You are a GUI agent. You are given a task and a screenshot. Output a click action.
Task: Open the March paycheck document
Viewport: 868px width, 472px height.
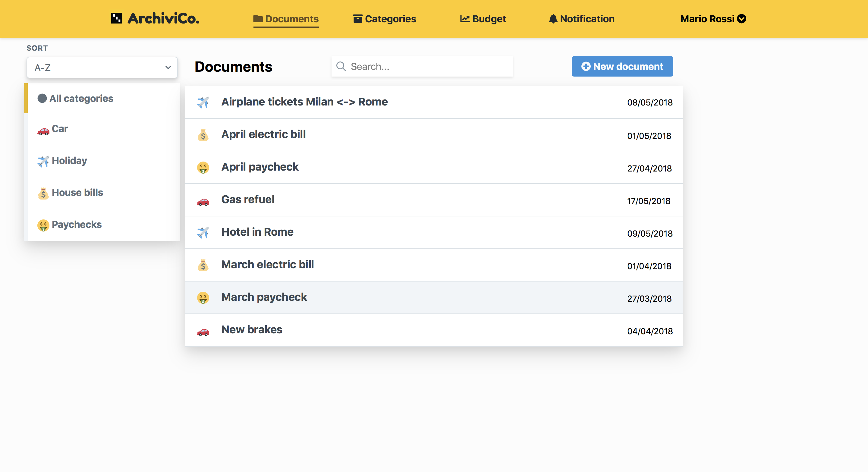click(x=264, y=297)
